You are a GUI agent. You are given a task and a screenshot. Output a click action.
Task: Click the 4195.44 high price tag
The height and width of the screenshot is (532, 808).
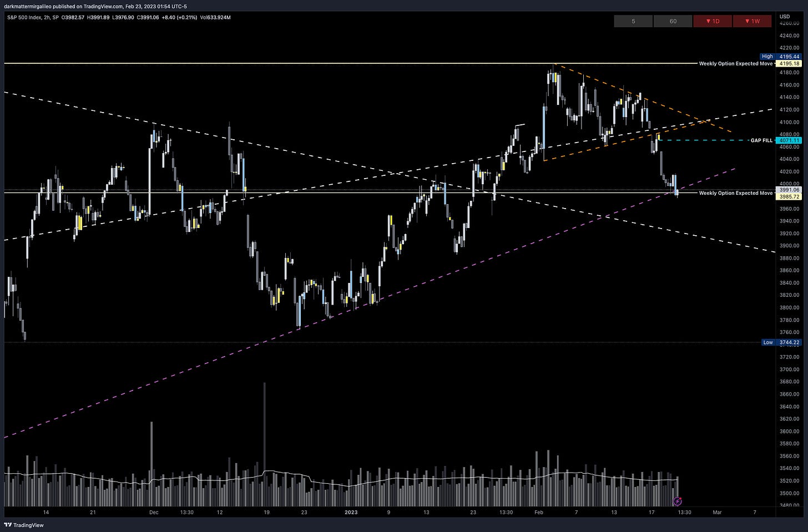point(789,57)
